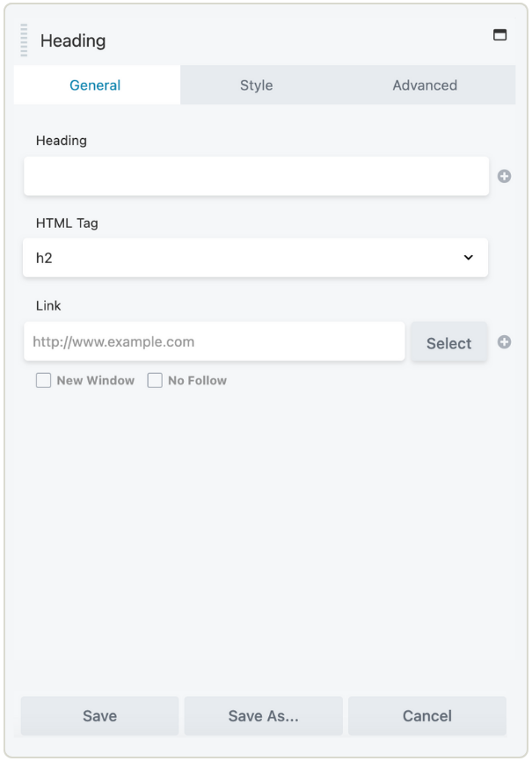Click the field connection plus icon beside Heading
Image resolution: width=532 pixels, height=761 pixels.
506,176
